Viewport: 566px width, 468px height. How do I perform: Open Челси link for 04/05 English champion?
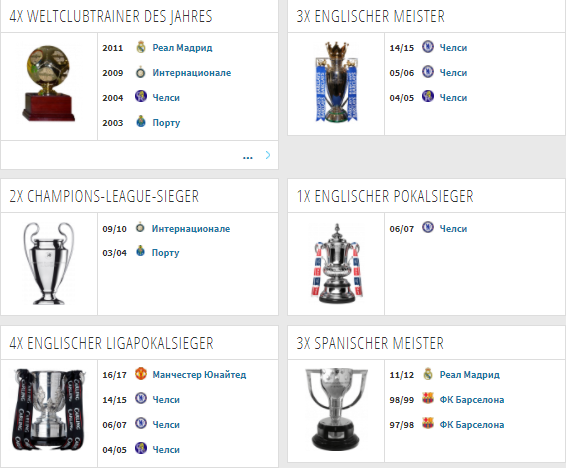tap(453, 98)
